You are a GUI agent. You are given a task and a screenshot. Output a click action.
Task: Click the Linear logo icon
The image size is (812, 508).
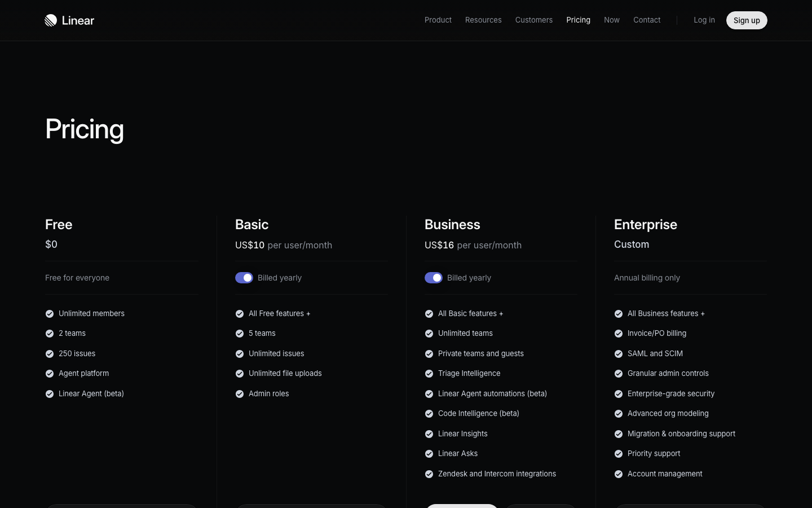(51, 20)
